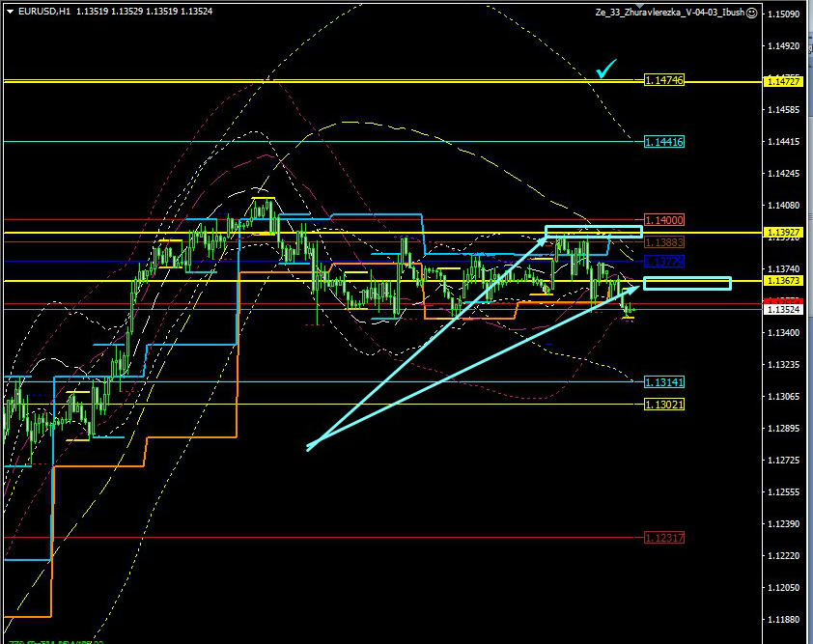This screenshot has height=644, width=813.
Task: Click the EURUSD,H1 symbol title
Action: pyautogui.click(x=44, y=12)
